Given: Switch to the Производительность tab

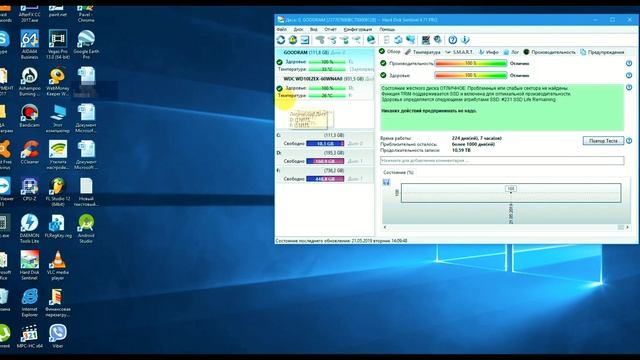Looking at the screenshot, I should [x=549, y=52].
